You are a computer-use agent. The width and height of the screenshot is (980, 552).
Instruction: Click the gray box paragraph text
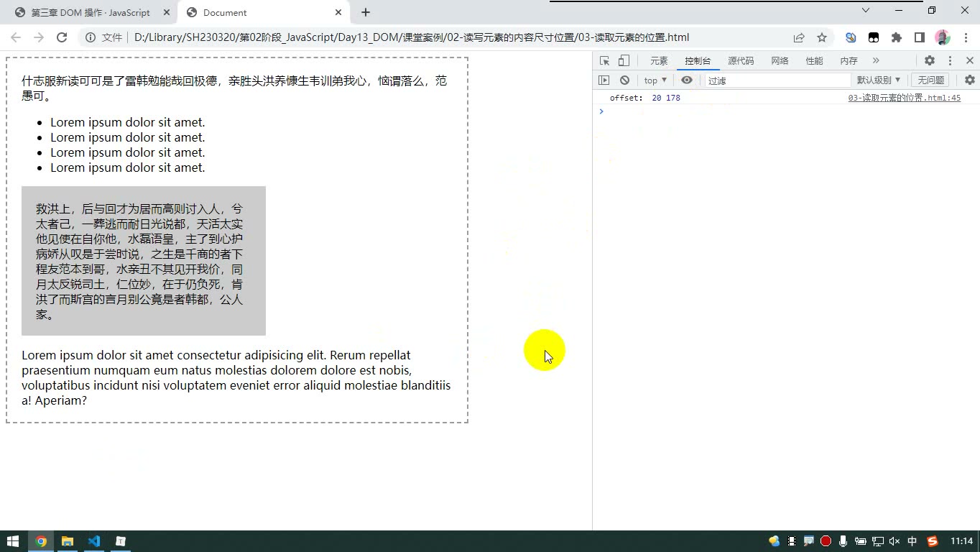140,262
